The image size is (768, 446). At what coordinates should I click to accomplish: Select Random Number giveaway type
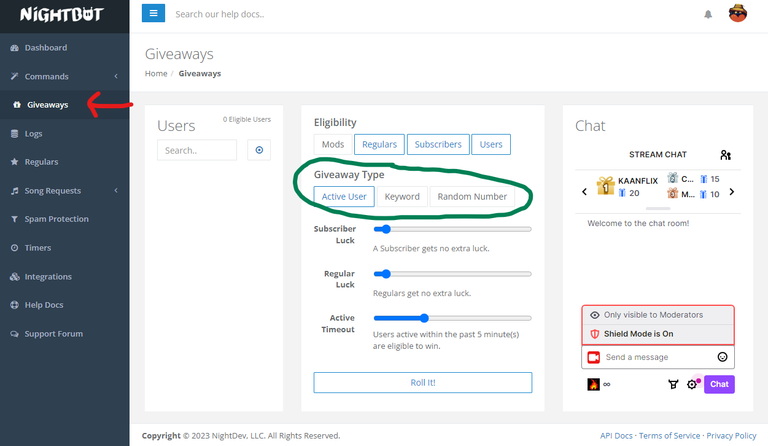point(471,197)
